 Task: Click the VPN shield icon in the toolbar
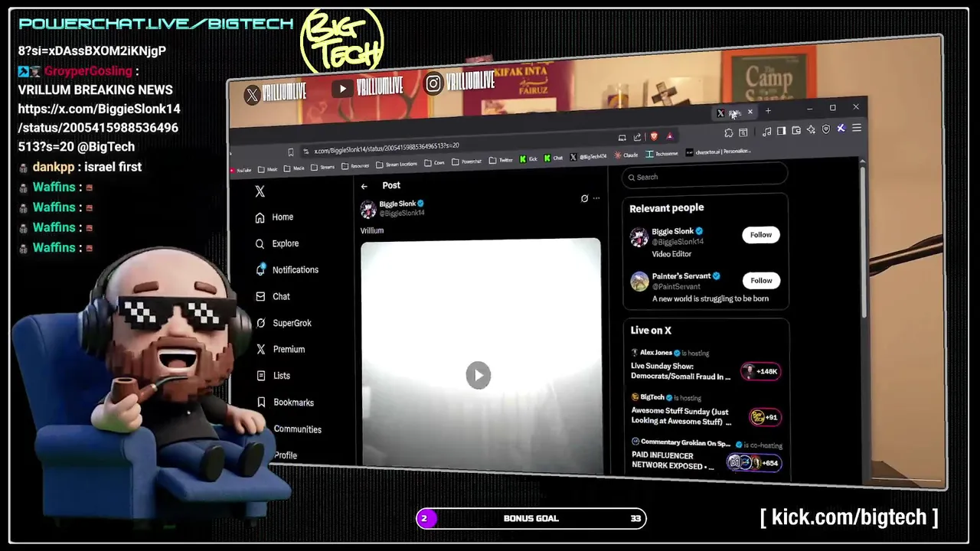point(825,129)
